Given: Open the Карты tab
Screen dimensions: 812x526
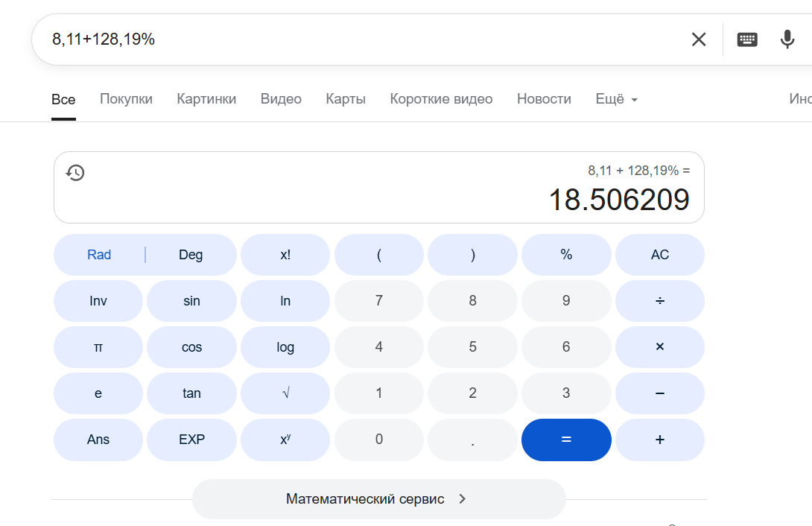Looking at the screenshot, I should (x=346, y=99).
